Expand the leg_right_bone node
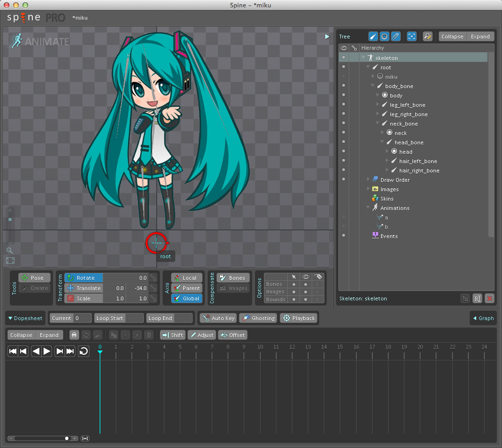502x448 pixels. [378, 113]
